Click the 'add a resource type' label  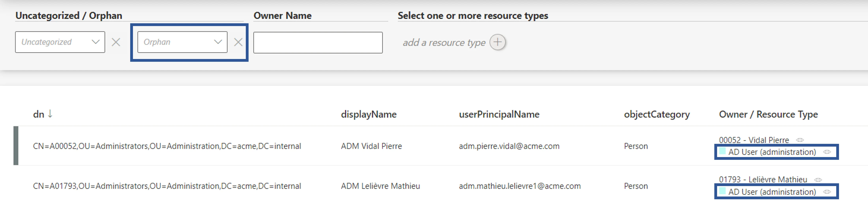pyautogui.click(x=444, y=42)
